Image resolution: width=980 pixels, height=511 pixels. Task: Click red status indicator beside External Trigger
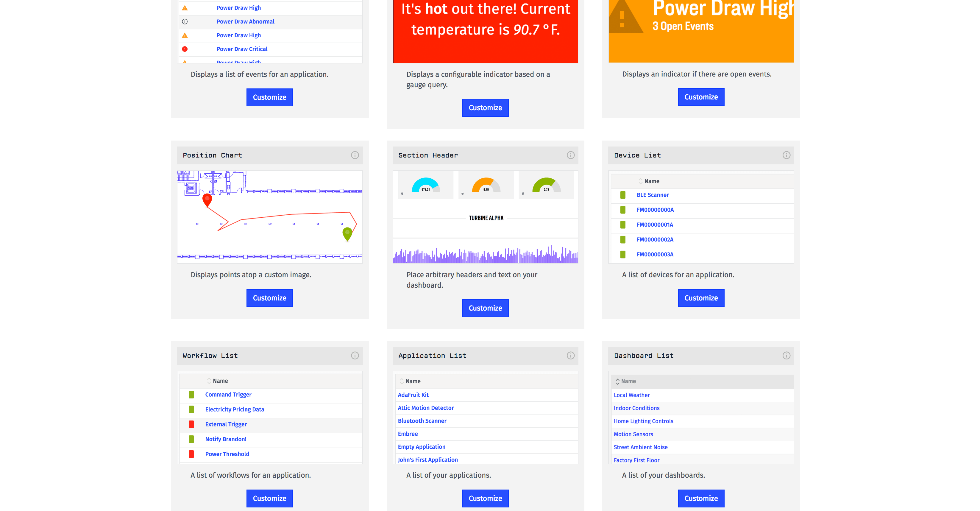191,424
